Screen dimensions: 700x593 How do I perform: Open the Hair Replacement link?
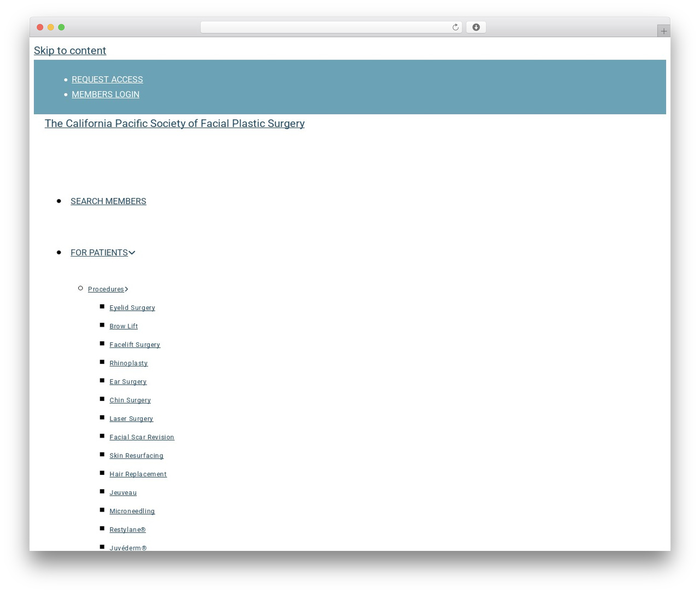coord(138,474)
